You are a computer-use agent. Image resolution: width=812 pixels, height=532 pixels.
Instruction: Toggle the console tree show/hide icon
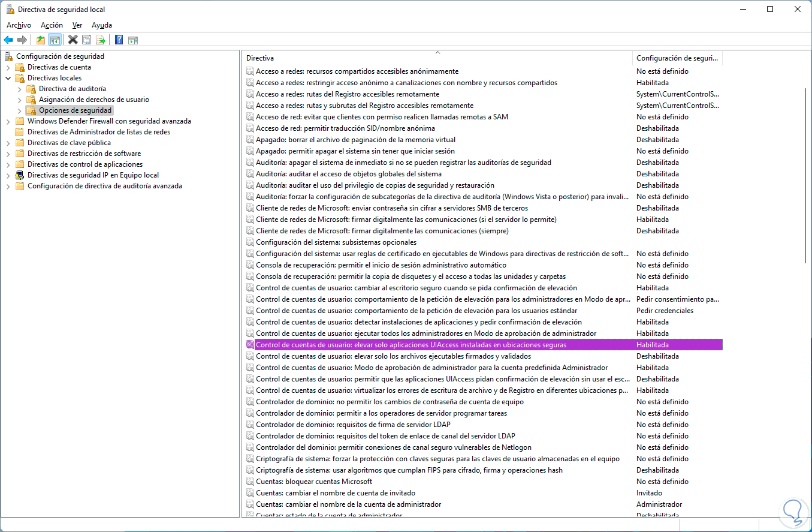[x=55, y=40]
